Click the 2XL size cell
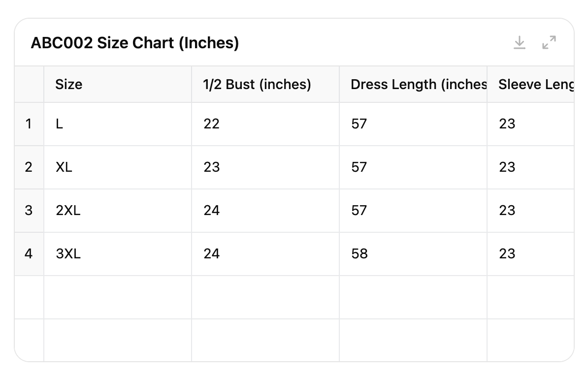This screenshot has width=588, height=375. [x=118, y=211]
